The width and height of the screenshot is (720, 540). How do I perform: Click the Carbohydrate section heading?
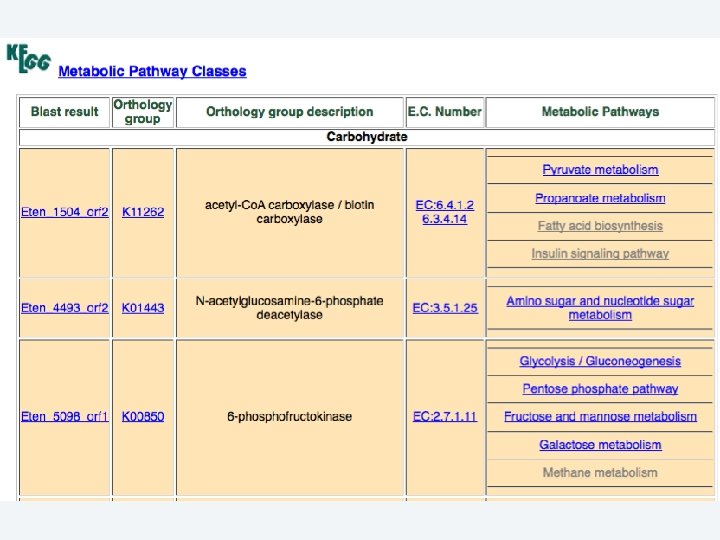367,137
